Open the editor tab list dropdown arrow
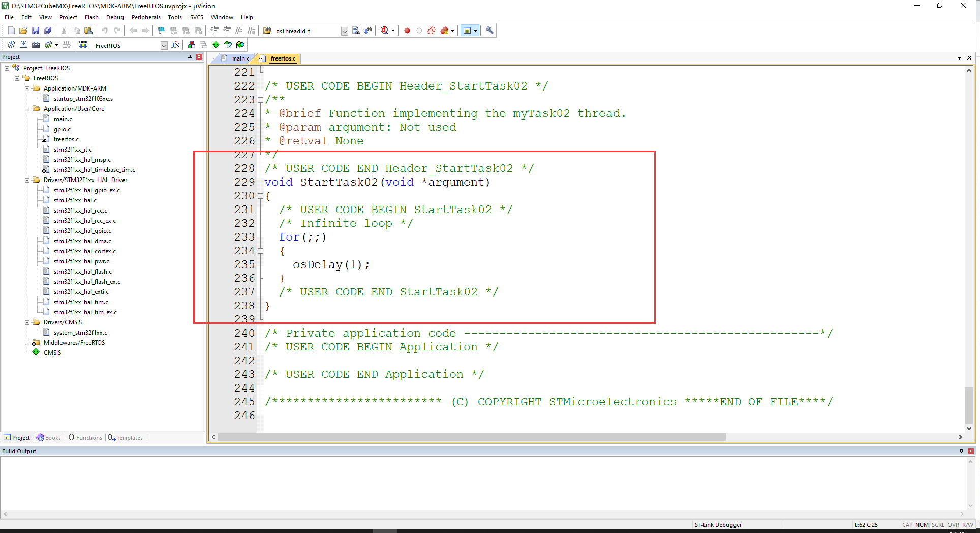 point(959,58)
